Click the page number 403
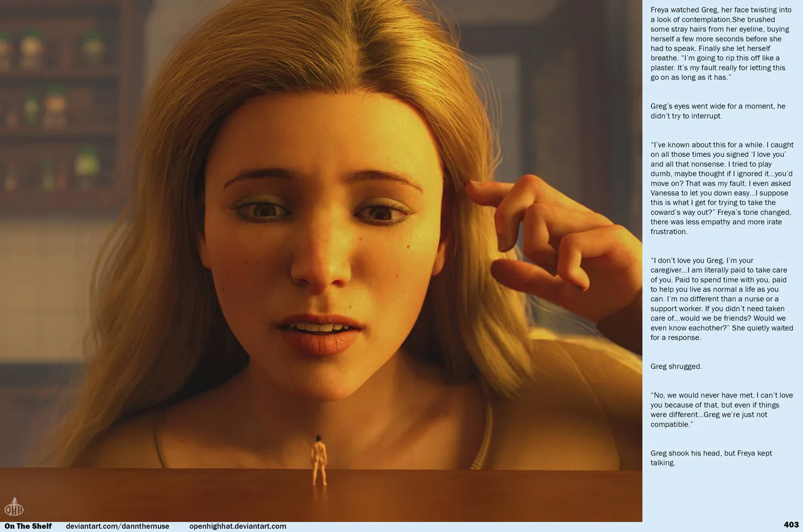This screenshot has width=803, height=532. [x=791, y=524]
